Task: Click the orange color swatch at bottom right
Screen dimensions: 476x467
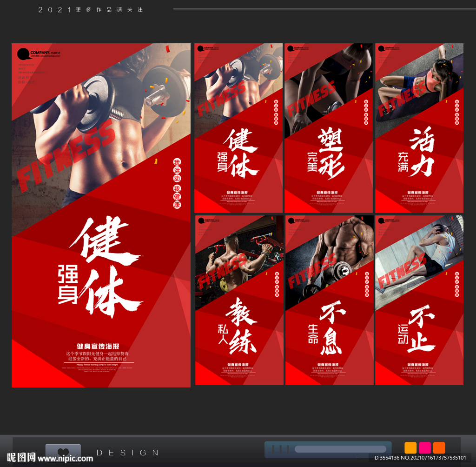Action: 410,447
